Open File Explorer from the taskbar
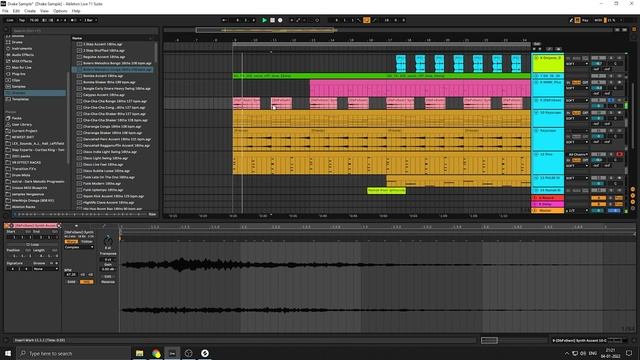This screenshot has height=360, width=640. pos(139,353)
